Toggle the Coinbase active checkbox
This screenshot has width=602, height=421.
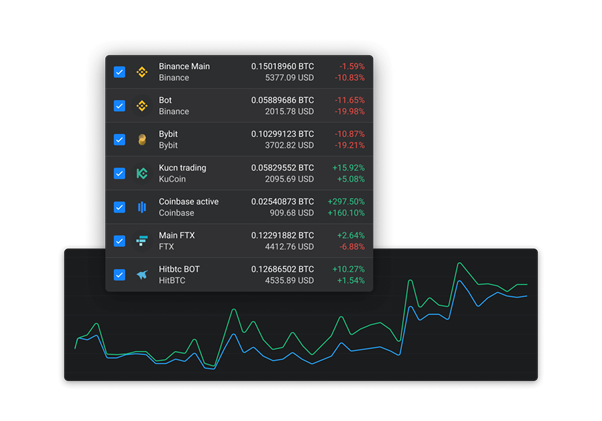click(120, 207)
